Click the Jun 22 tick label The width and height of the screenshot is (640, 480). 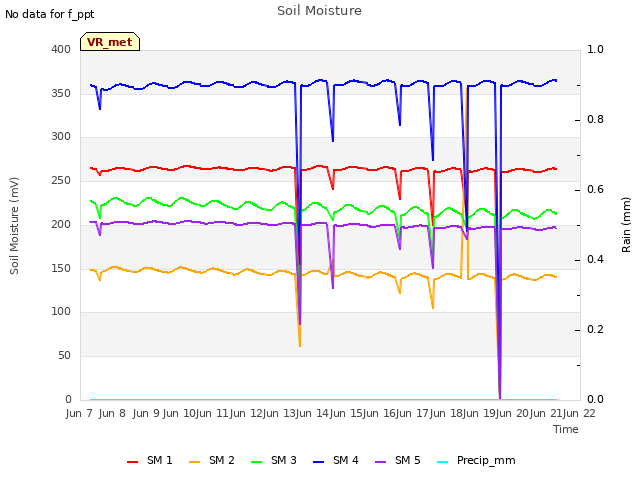pyautogui.click(x=579, y=413)
